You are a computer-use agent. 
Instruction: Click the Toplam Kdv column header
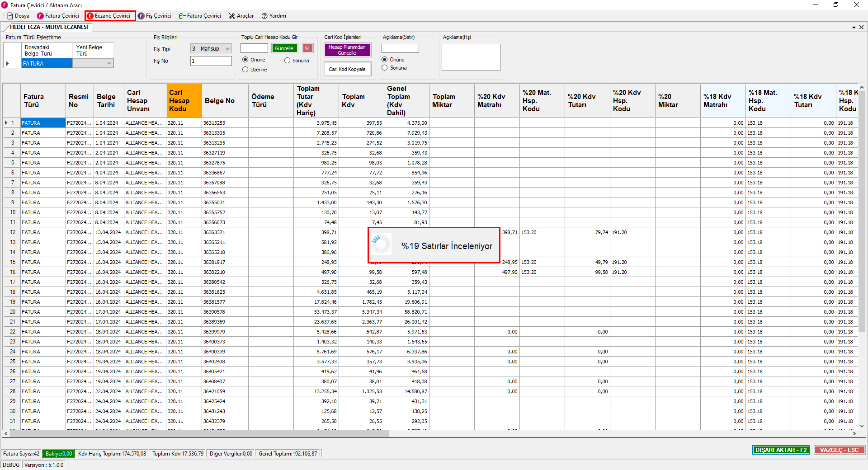coord(361,101)
